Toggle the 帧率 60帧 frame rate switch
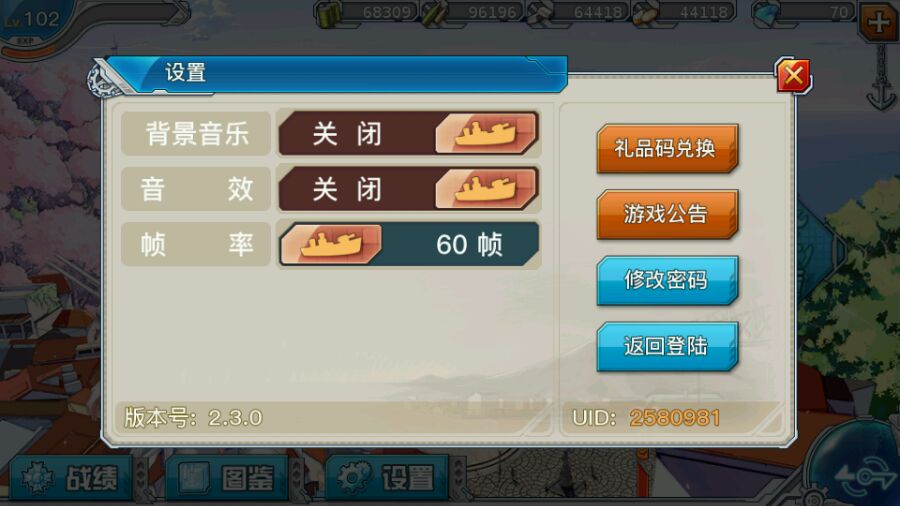900x506 pixels. click(409, 244)
